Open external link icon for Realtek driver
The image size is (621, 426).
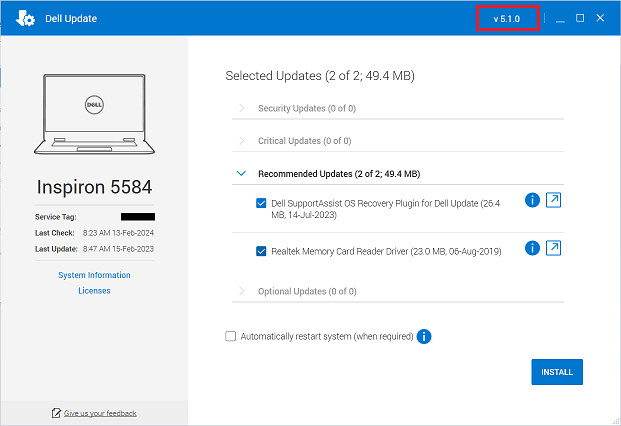[552, 247]
